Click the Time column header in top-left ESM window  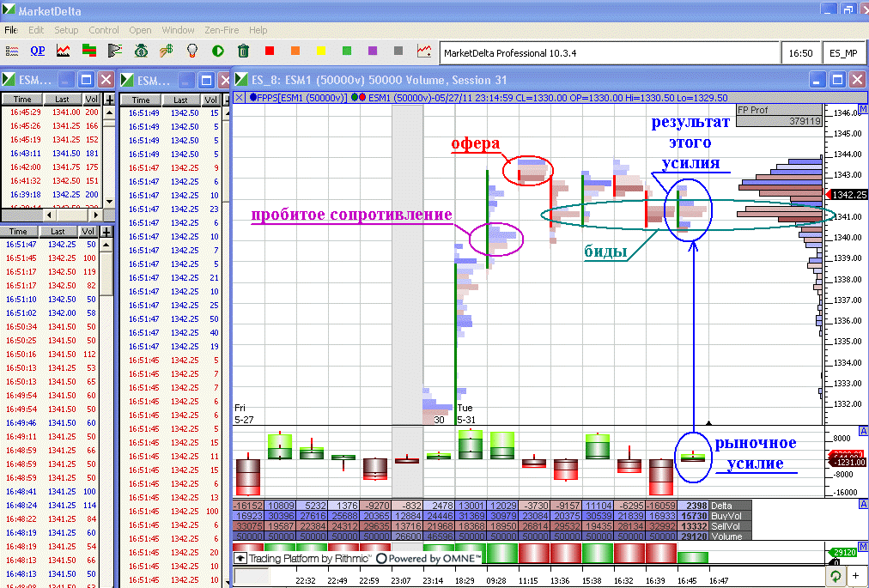(22, 100)
